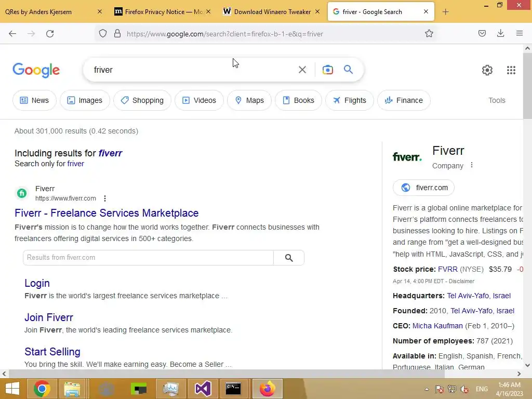This screenshot has width=532, height=399.
Task: Filter results by Videos
Action: coord(199,100)
